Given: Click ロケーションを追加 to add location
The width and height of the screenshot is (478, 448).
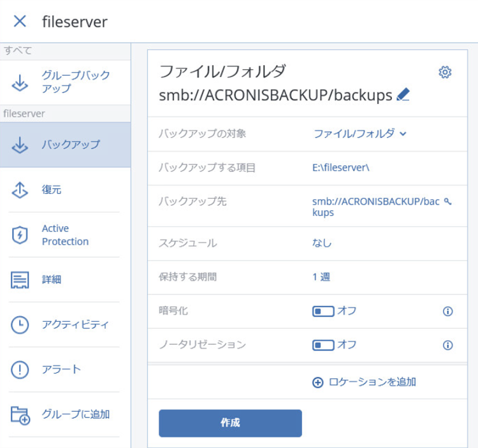Looking at the screenshot, I should 364,382.
